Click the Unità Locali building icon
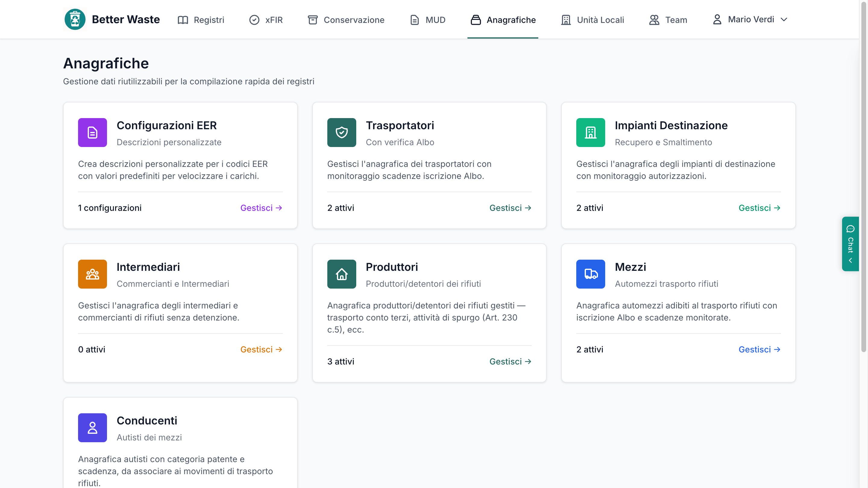This screenshot has width=868, height=488. [x=566, y=20]
